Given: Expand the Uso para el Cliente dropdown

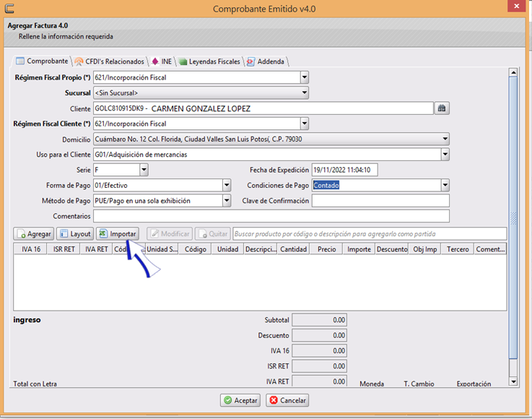Looking at the screenshot, I should 445,155.
